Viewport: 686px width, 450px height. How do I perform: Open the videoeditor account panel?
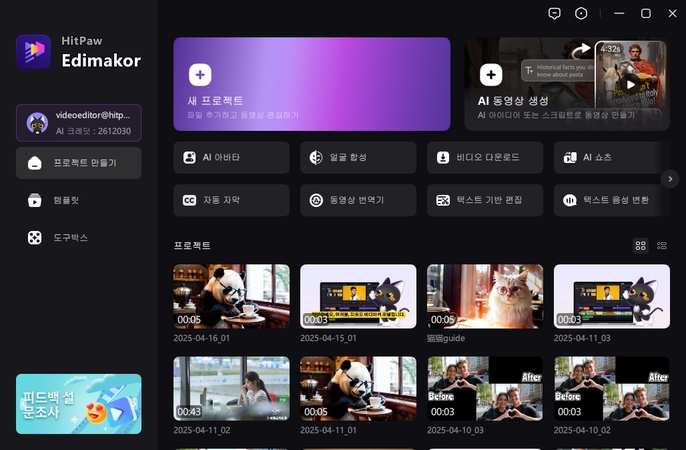(x=79, y=123)
